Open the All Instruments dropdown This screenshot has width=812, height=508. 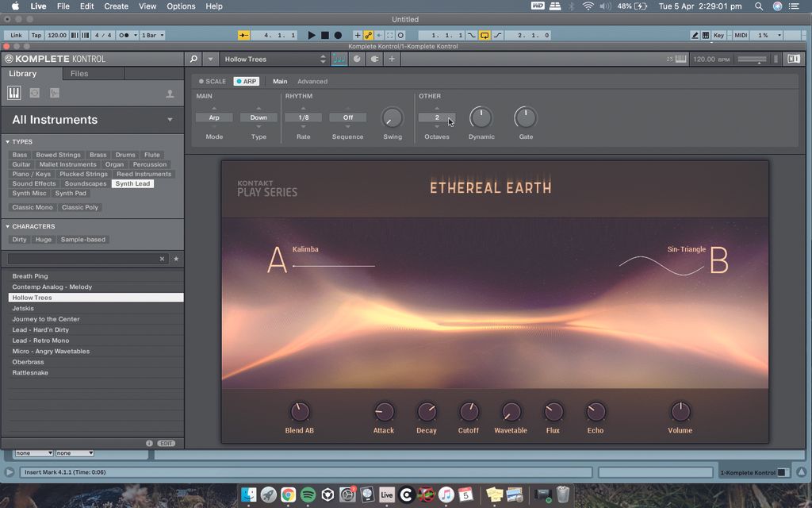pos(92,120)
